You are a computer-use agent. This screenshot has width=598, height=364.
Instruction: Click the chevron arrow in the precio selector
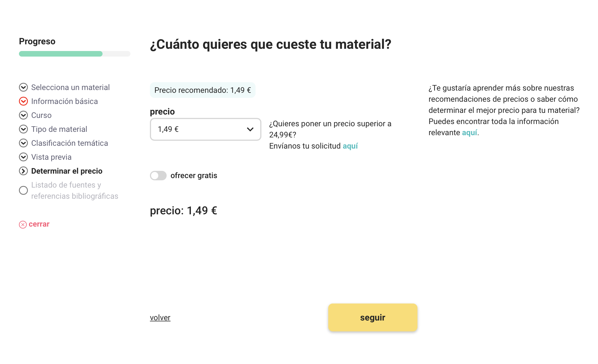pyautogui.click(x=250, y=129)
